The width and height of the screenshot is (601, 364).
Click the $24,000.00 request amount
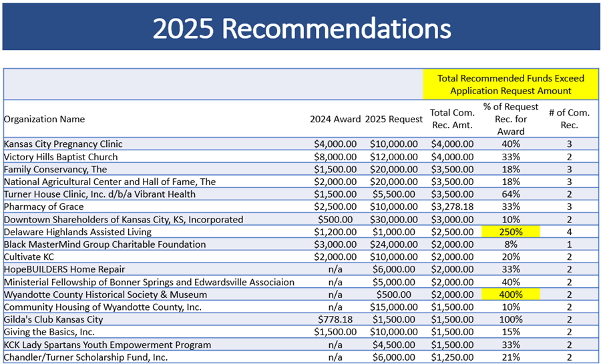tap(393, 244)
